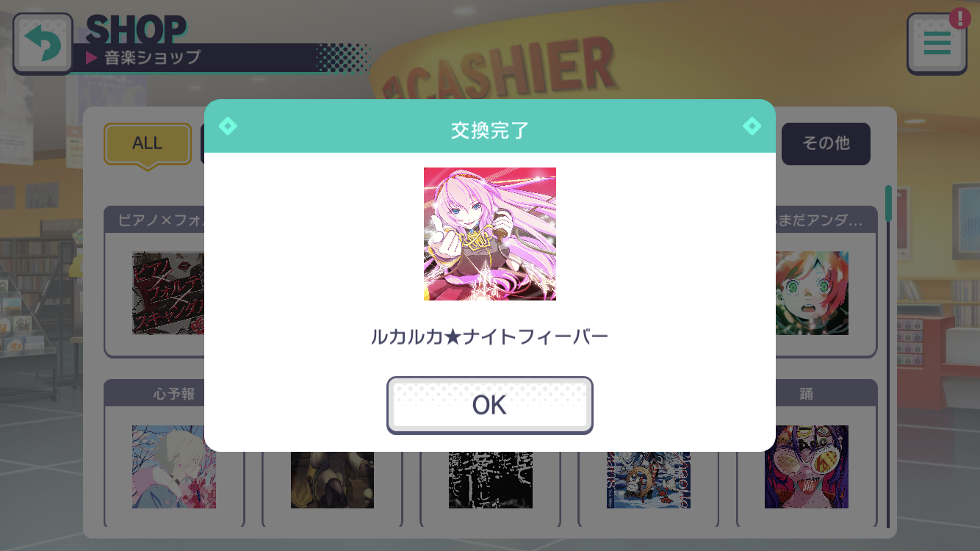Switch to the その他 tab
The image size is (980, 551).
click(x=826, y=144)
